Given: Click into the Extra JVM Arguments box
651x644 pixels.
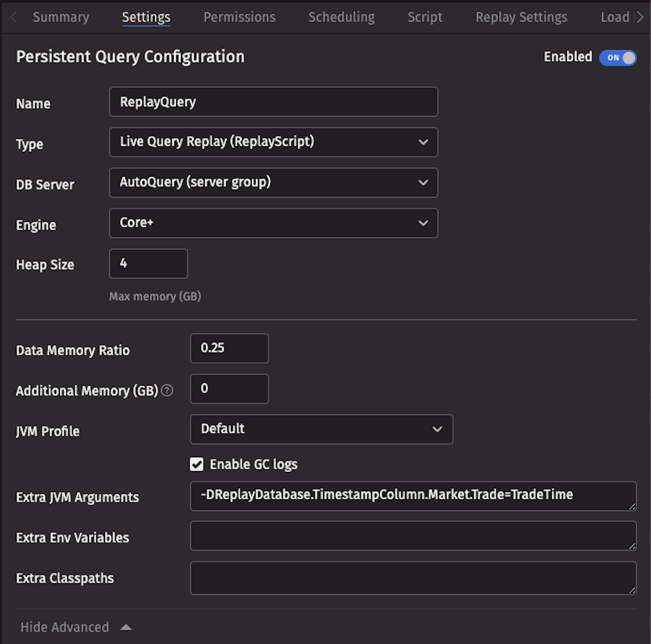Looking at the screenshot, I should pyautogui.click(x=412, y=496).
